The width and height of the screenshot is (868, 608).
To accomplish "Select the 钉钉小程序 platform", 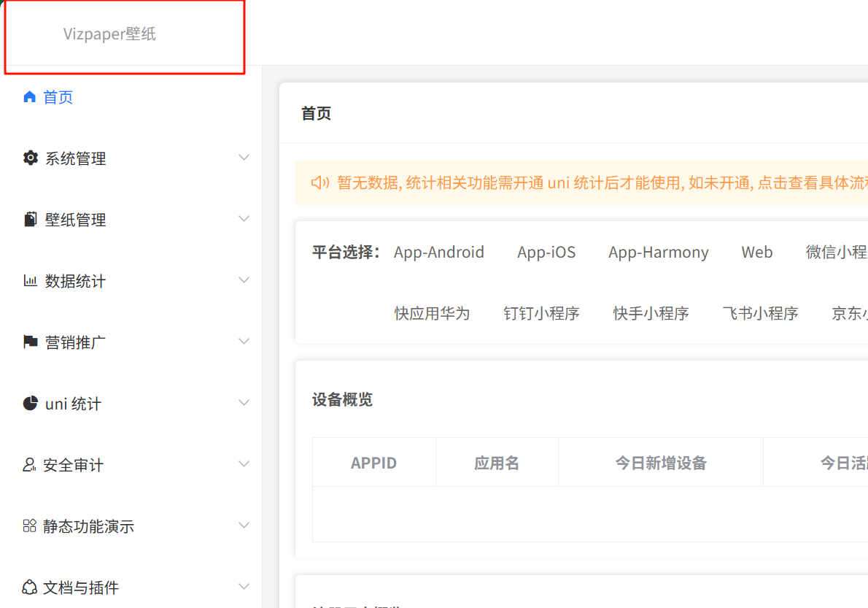I will tap(541, 313).
